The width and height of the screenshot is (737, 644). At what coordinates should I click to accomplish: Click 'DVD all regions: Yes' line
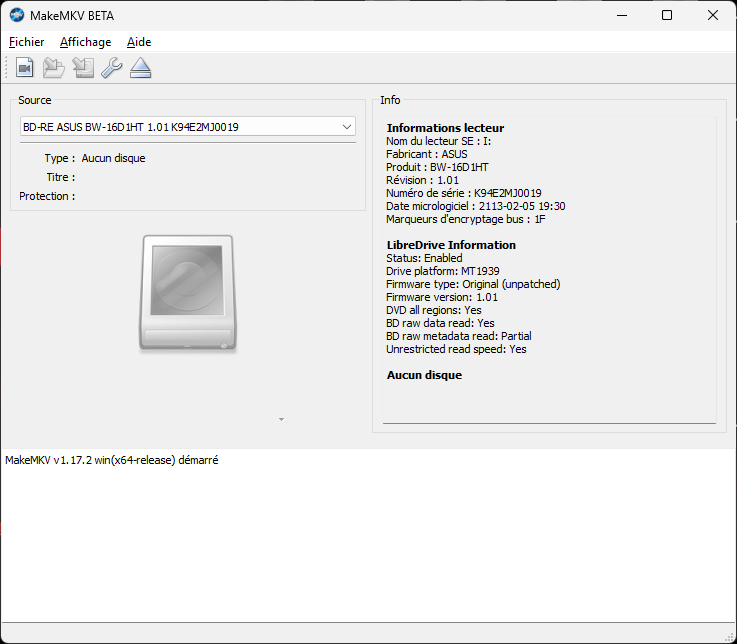point(434,310)
